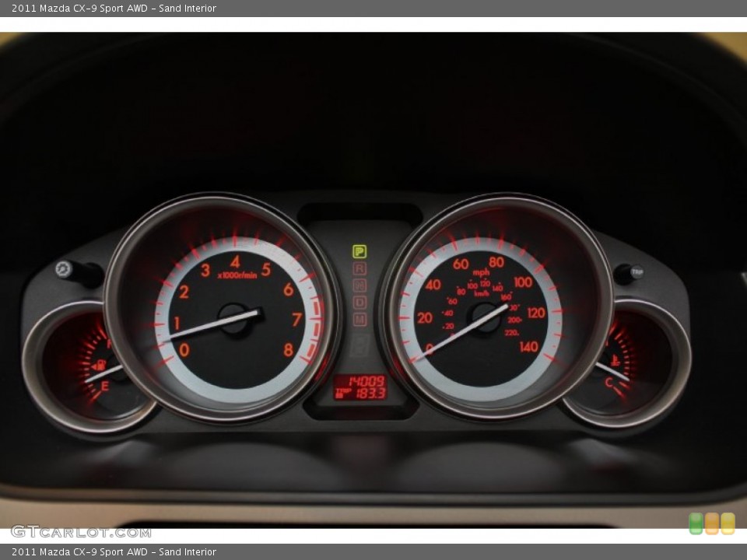
Task: Click the odometer reading 14009
Action: tap(366, 381)
